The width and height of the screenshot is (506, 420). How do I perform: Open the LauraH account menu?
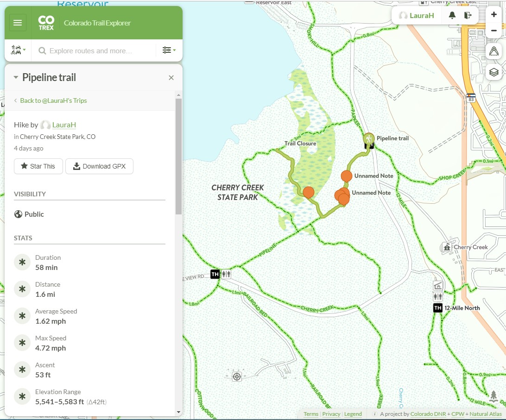(417, 15)
